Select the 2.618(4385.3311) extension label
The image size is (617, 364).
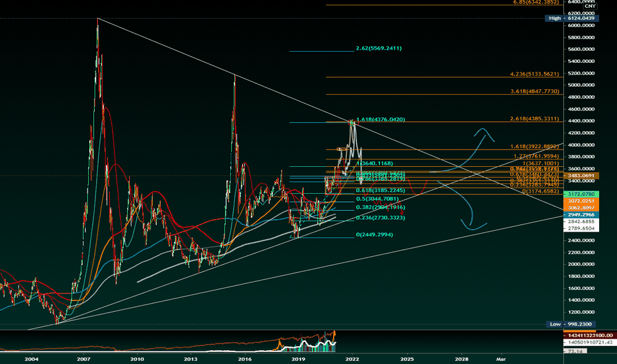(x=534, y=118)
